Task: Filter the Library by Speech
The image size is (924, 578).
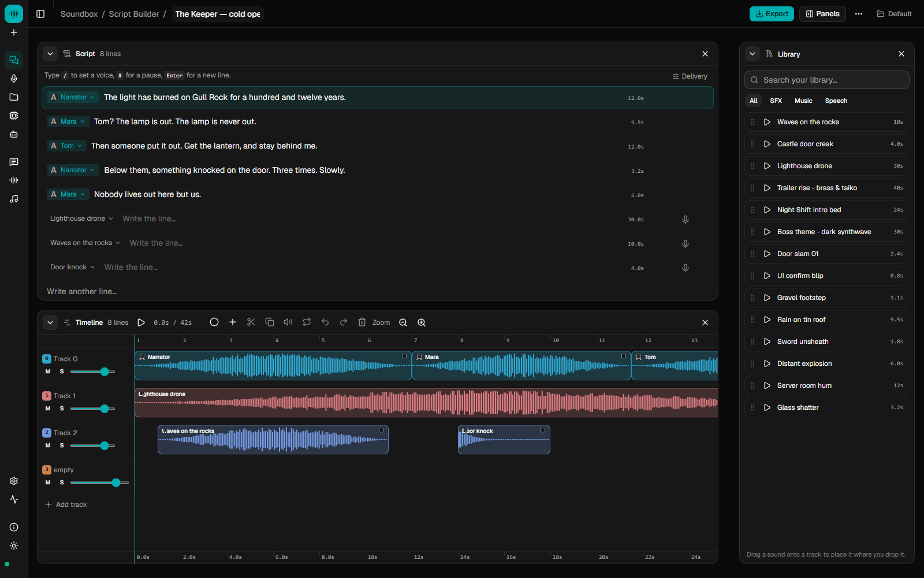Action: pos(836,101)
